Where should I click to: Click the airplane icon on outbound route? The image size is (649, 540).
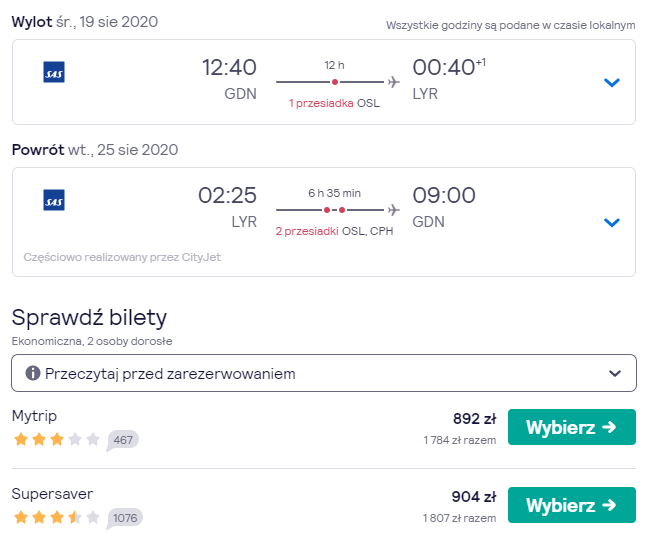point(394,82)
